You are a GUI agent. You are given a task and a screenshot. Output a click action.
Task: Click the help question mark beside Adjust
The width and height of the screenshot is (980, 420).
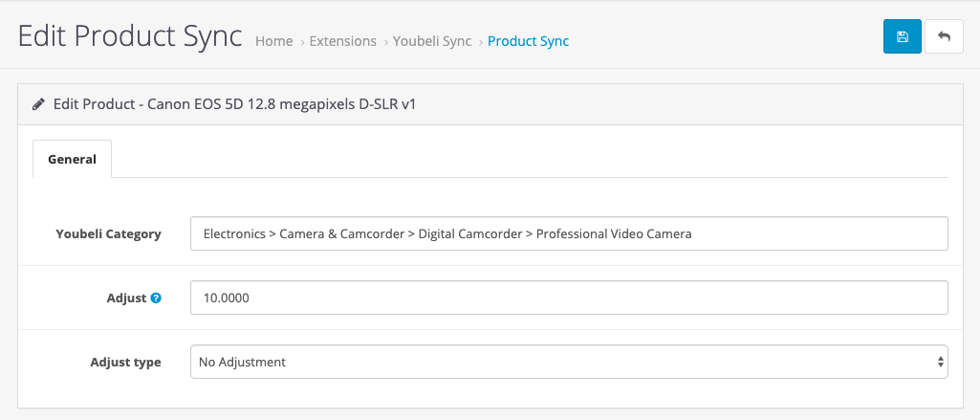click(x=156, y=298)
